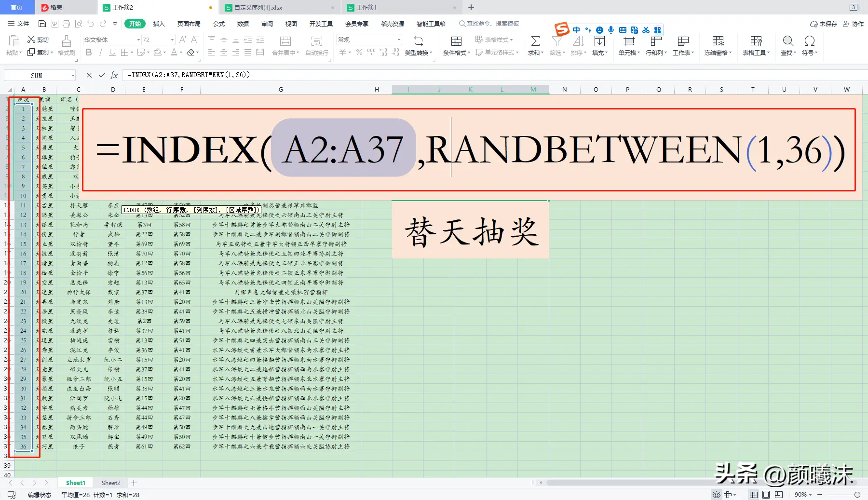
Task: Click the Symbol (符号) omega icon
Action: 810,41
